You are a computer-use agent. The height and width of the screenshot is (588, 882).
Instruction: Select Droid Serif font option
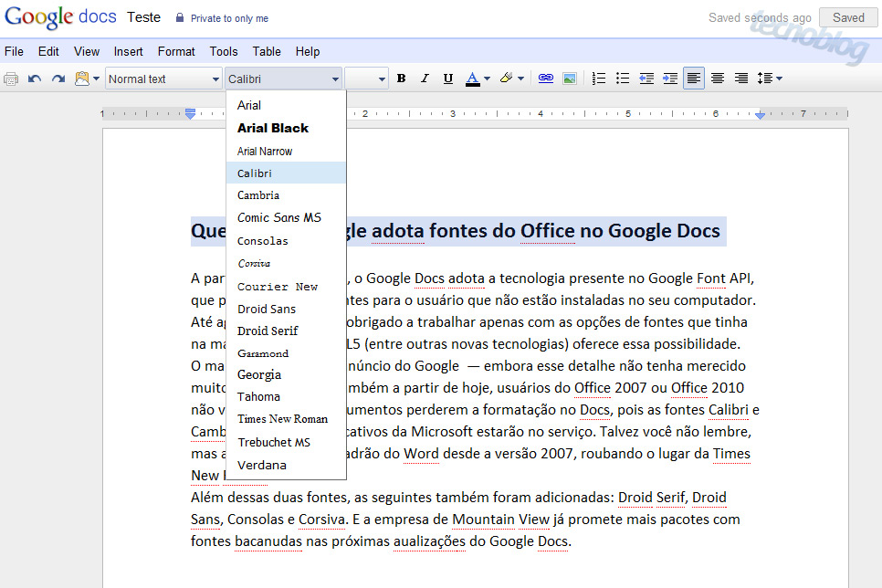pyautogui.click(x=286, y=331)
